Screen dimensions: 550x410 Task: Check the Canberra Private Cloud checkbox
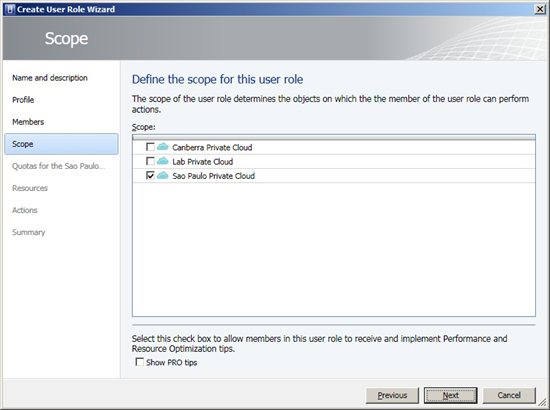[x=150, y=147]
